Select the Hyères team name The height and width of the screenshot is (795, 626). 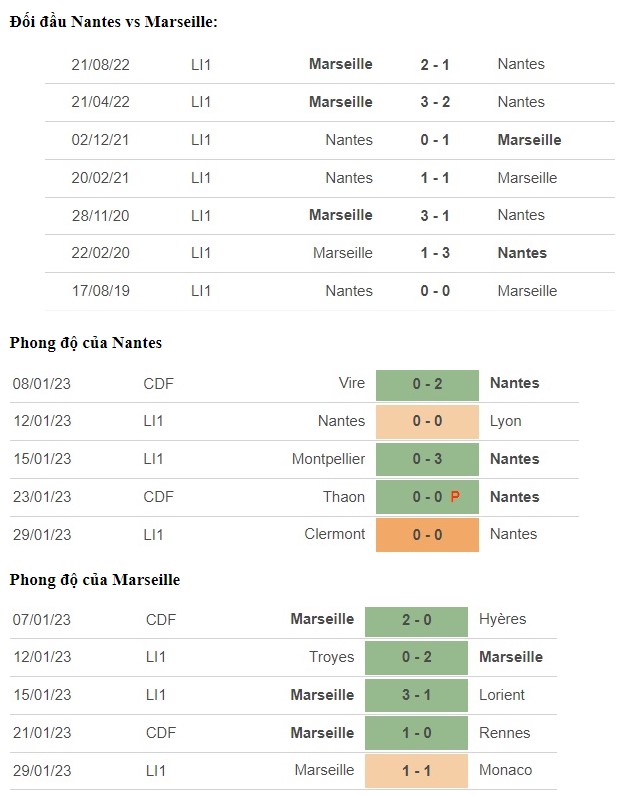[x=502, y=619]
